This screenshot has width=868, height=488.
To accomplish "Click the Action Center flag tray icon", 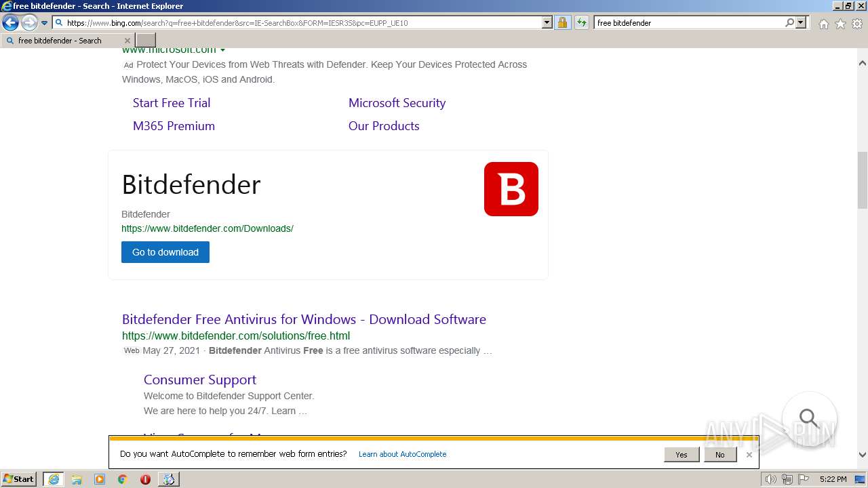I will coord(804,479).
